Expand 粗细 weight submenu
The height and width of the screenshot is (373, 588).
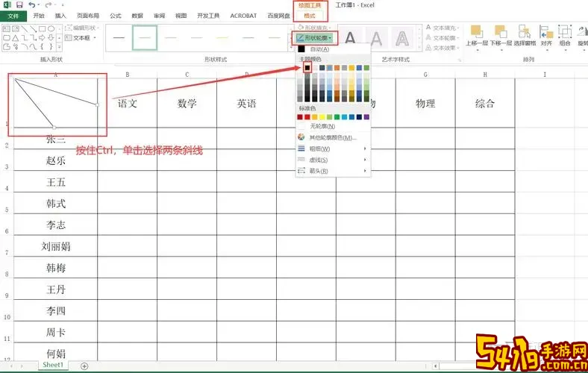tap(334, 148)
